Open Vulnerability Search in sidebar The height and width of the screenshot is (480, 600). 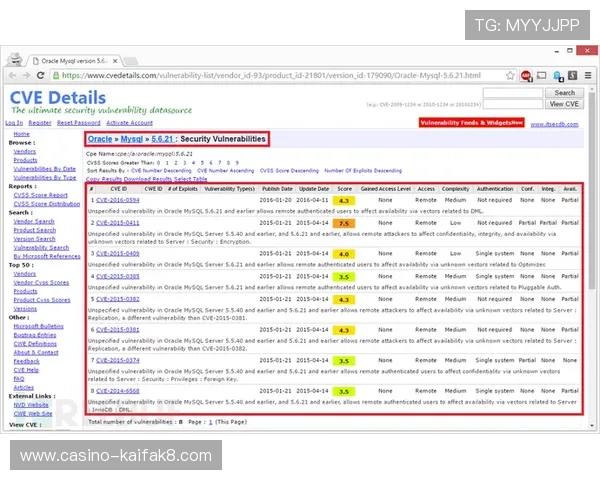pos(41,248)
